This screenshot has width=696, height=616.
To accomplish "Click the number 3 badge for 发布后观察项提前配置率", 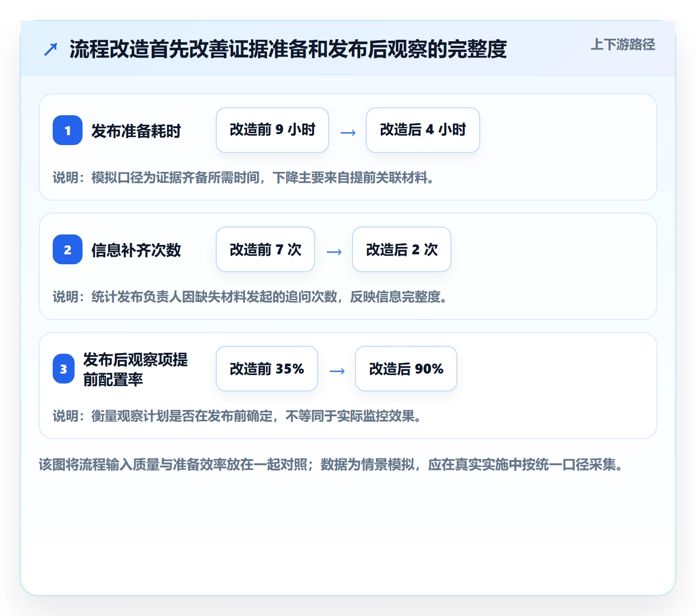I will (64, 369).
